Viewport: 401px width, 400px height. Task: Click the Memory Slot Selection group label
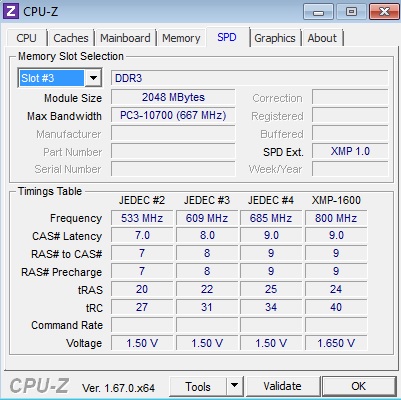71,56
